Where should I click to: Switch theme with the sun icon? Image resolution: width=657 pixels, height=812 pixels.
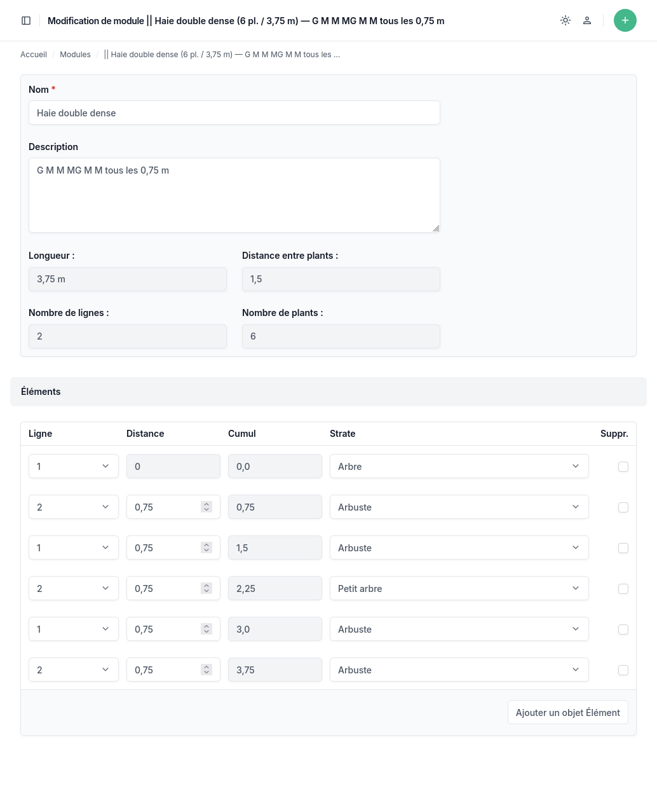pyautogui.click(x=566, y=20)
